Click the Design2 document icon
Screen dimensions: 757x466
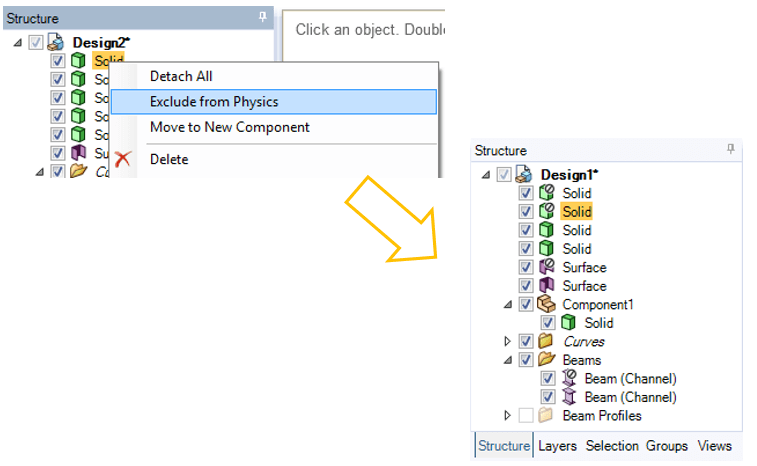tap(57, 43)
